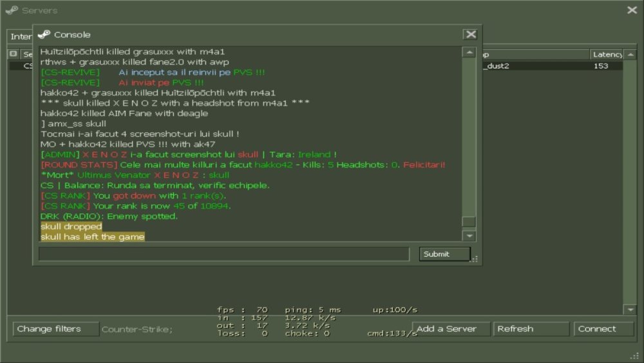Click the Steam icon in Servers title bar
The width and height of the screenshot is (644, 363).
click(12, 10)
